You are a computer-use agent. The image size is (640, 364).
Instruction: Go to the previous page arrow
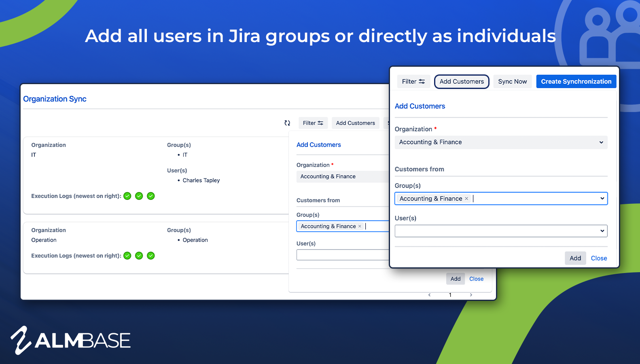(x=430, y=295)
